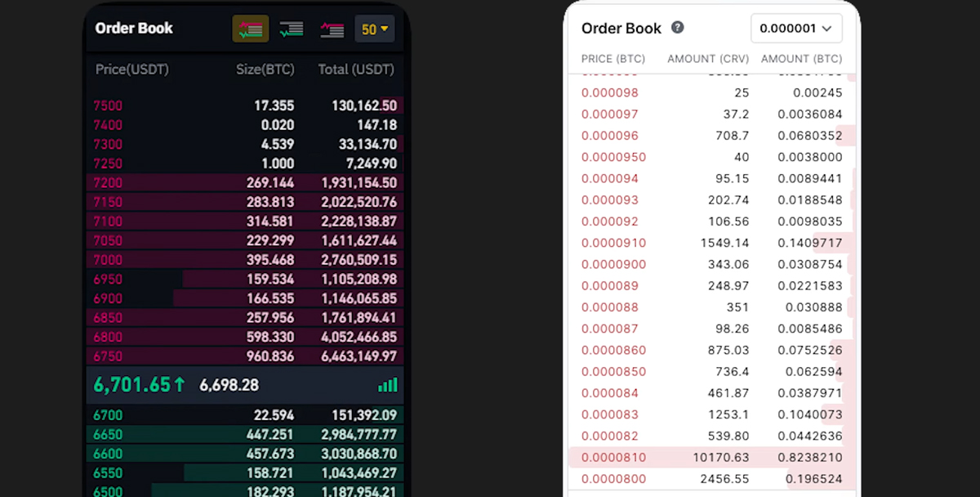Select the combined buy and sell view icon
The image size is (980, 497).
coord(251,29)
